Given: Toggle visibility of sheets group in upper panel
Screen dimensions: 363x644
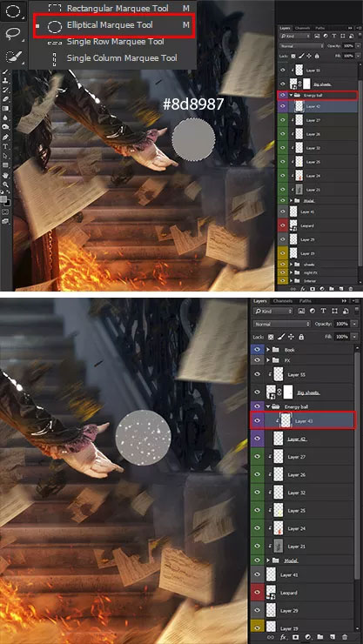Looking at the screenshot, I should point(283,265).
